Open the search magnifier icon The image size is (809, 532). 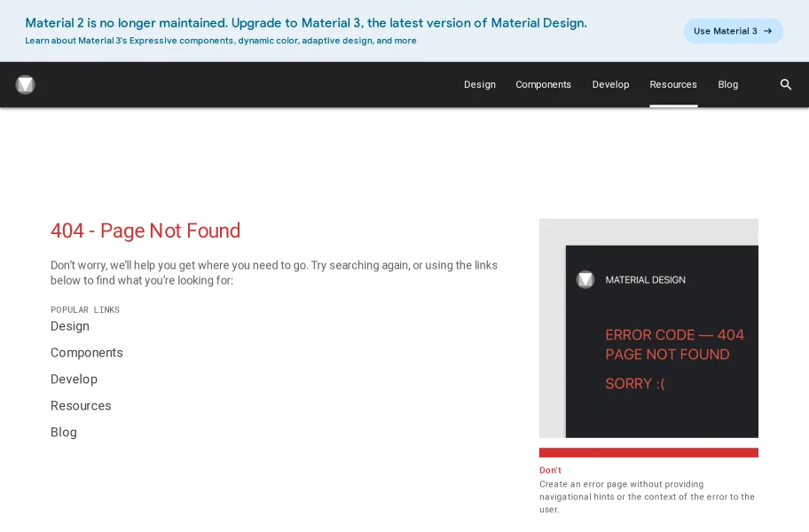pyautogui.click(x=786, y=84)
